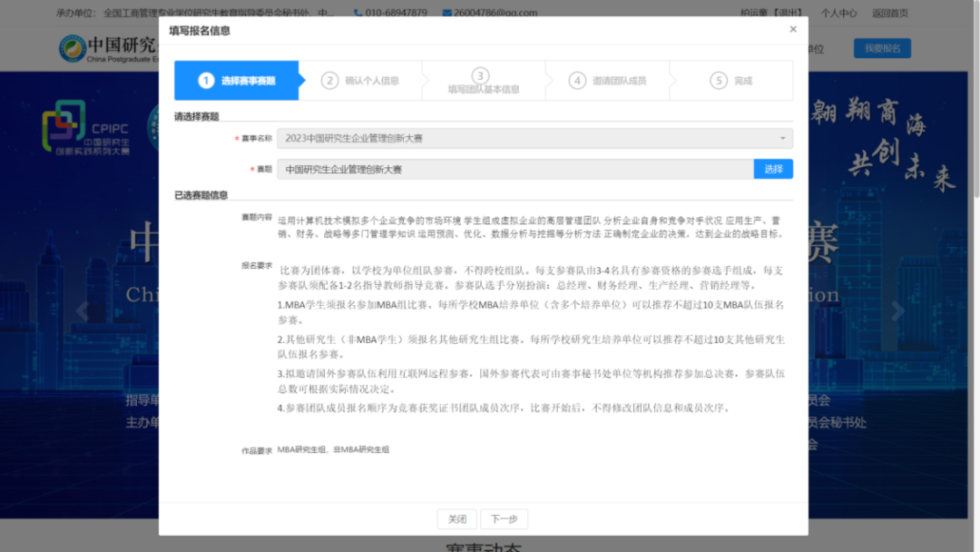Click the site logo globe icon

pyautogui.click(x=71, y=48)
